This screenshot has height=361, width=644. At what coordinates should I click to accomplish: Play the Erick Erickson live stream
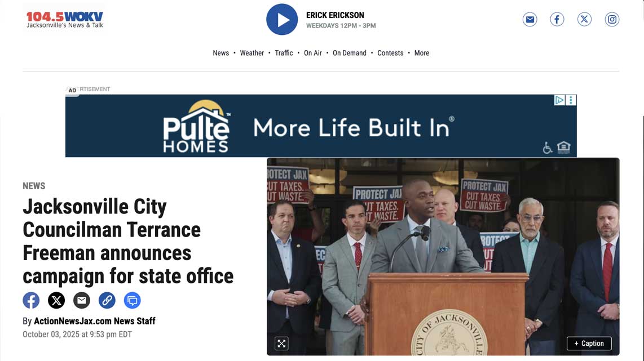[x=282, y=20]
